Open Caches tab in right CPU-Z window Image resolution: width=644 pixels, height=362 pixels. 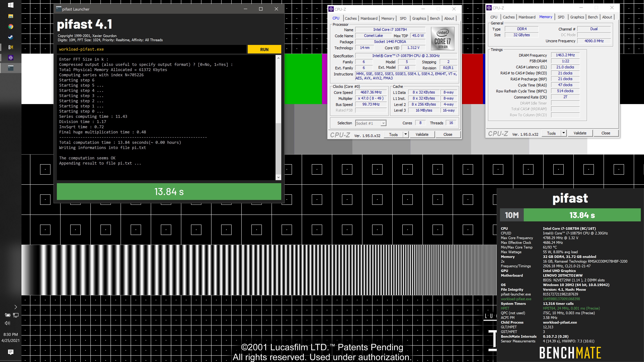click(508, 17)
